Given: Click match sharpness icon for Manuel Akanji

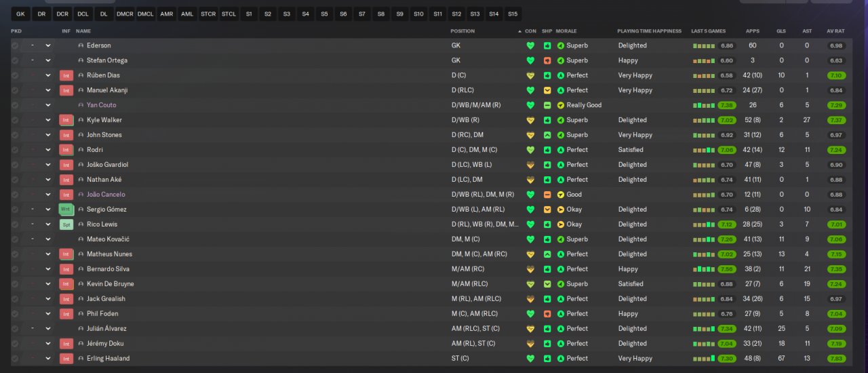Looking at the screenshot, I should pyautogui.click(x=547, y=90).
